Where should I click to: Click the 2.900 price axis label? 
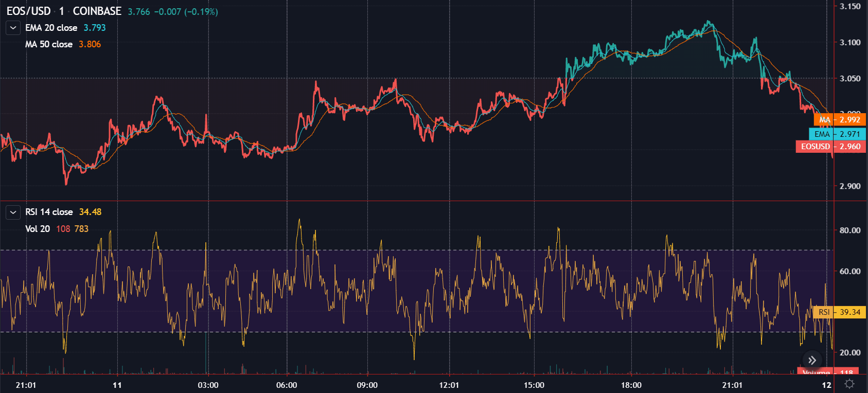pos(850,186)
